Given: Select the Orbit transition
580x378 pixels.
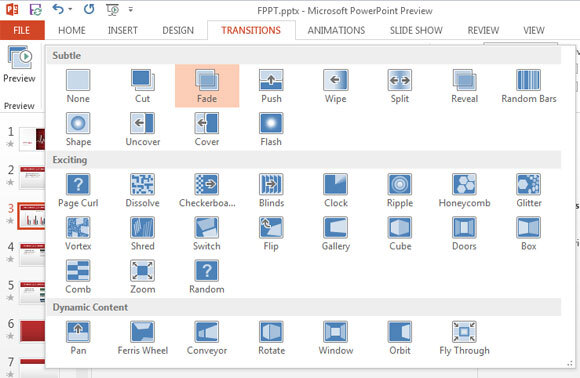Looking at the screenshot, I should tap(400, 338).
